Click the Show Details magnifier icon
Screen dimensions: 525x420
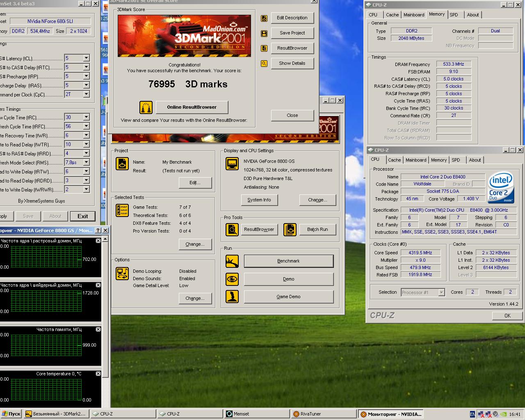point(264,64)
